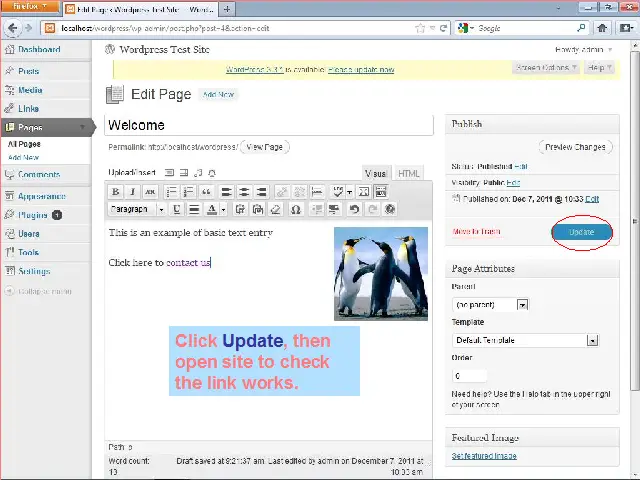Expand the Screen Options panel
Screen dimensions: 640x480
[546, 67]
